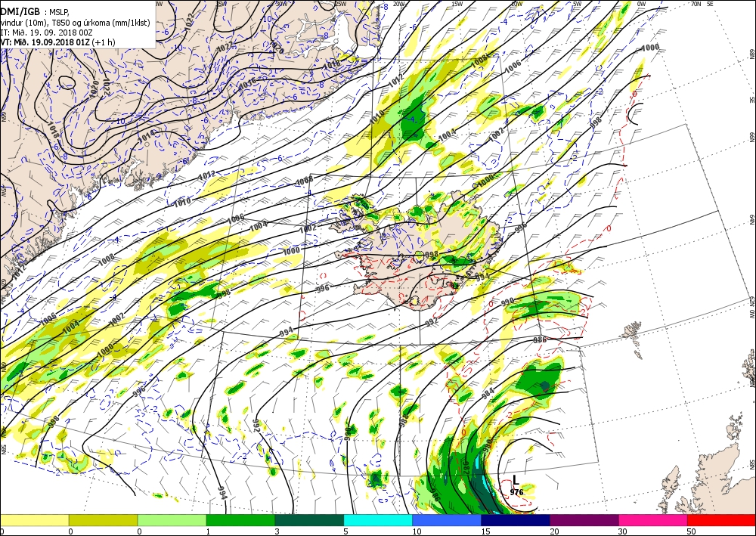Click the '15W' longitude label
The height and width of the screenshot is (536, 756).
[x=457, y=4]
